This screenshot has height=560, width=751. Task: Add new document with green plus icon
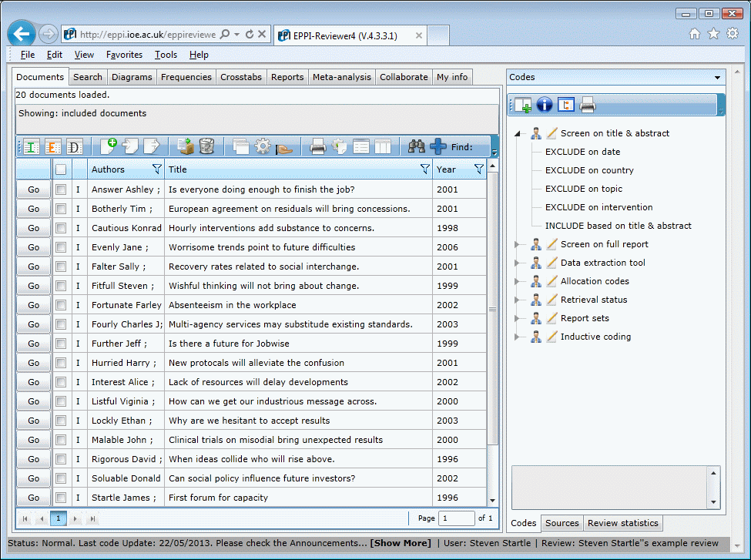click(109, 146)
